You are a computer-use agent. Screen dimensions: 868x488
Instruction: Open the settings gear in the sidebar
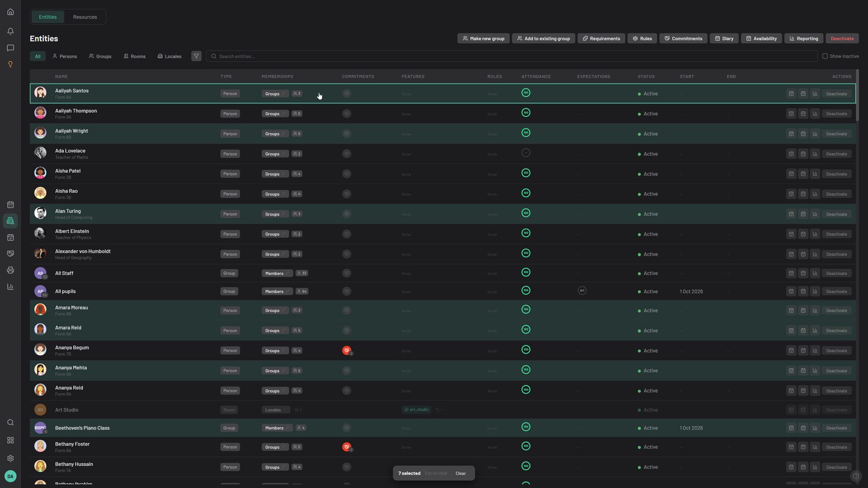pyautogui.click(x=10, y=458)
